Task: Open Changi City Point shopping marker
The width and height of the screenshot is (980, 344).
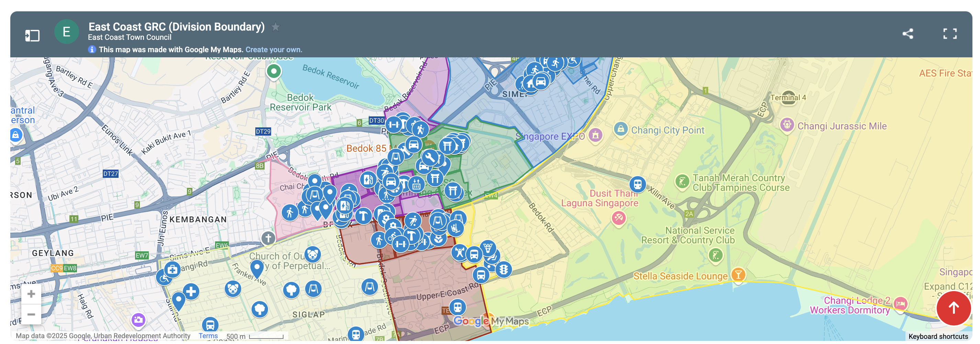Action: coord(621,129)
